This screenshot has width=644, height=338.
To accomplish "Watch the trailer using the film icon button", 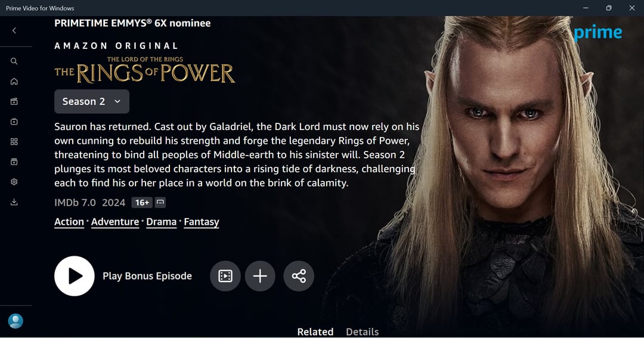I will click(225, 276).
